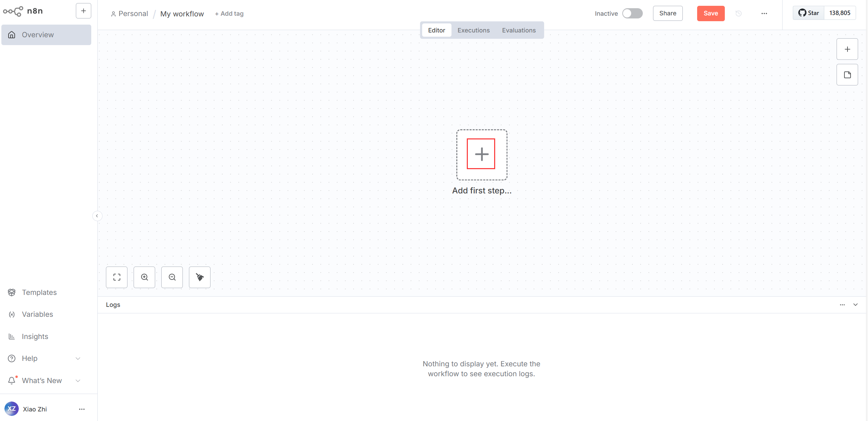This screenshot has height=421, width=868.
Task: Click Add tag link
Action: pos(229,14)
